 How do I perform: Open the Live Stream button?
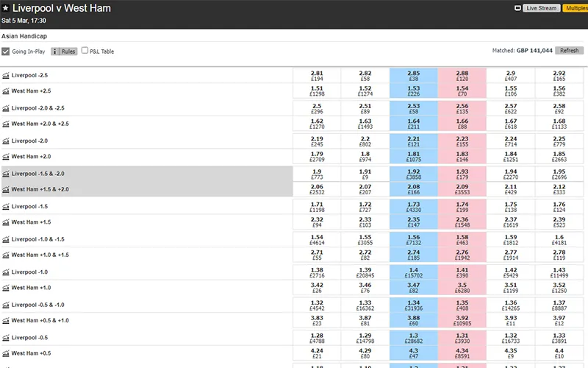point(542,8)
